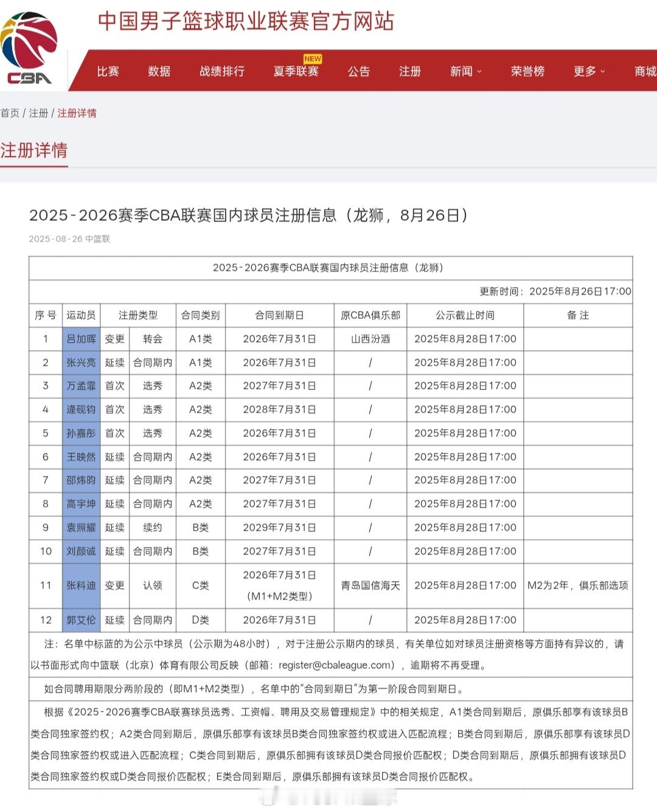Click player name 孙嘉彤

[81, 433]
